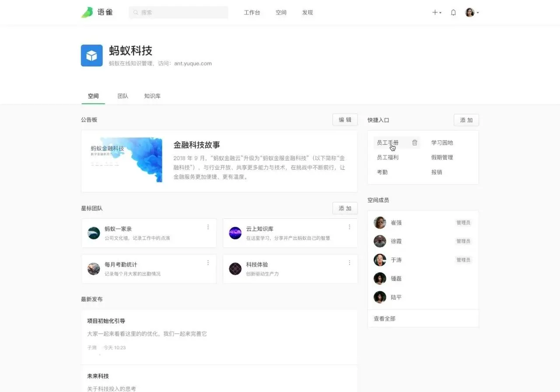Click member name 陆平
Image resolution: width=560 pixels, height=392 pixels.
point(396,297)
